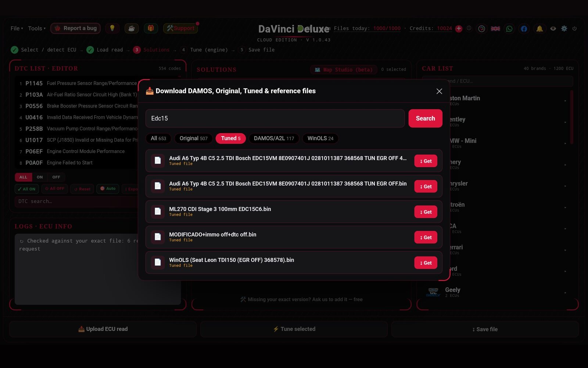Get the first Audi A6 EGR OFF 4... file
This screenshot has width=588, height=368.
pos(426,161)
